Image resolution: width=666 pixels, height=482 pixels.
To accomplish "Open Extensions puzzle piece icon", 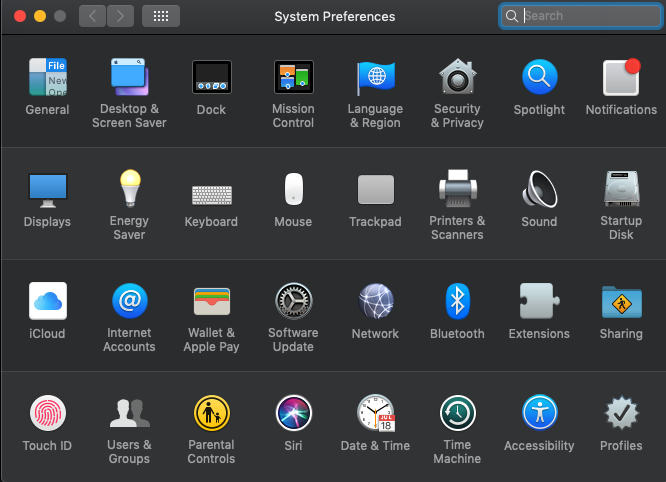I will tap(539, 301).
